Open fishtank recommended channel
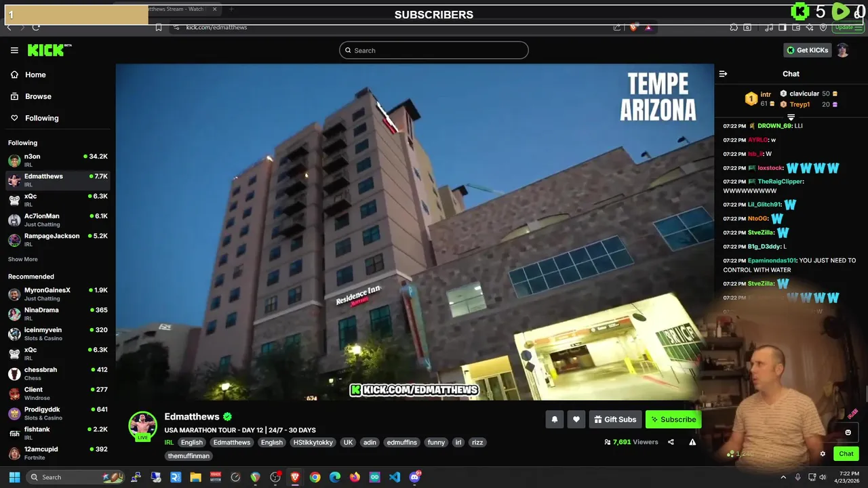868x488 pixels. 58,432
